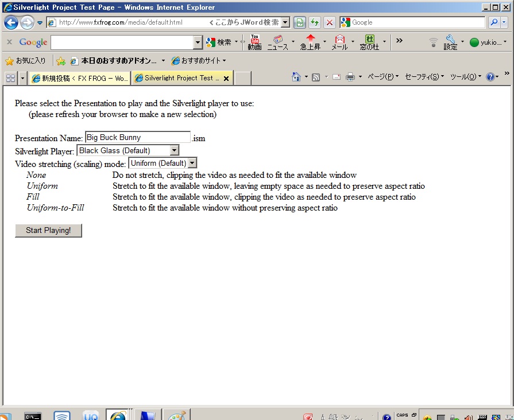514x420 pixels.
Task: Click the browser Back button
Action: [11, 23]
